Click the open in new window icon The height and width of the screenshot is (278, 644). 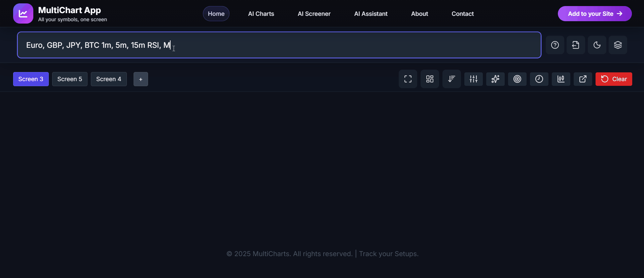[x=583, y=79]
